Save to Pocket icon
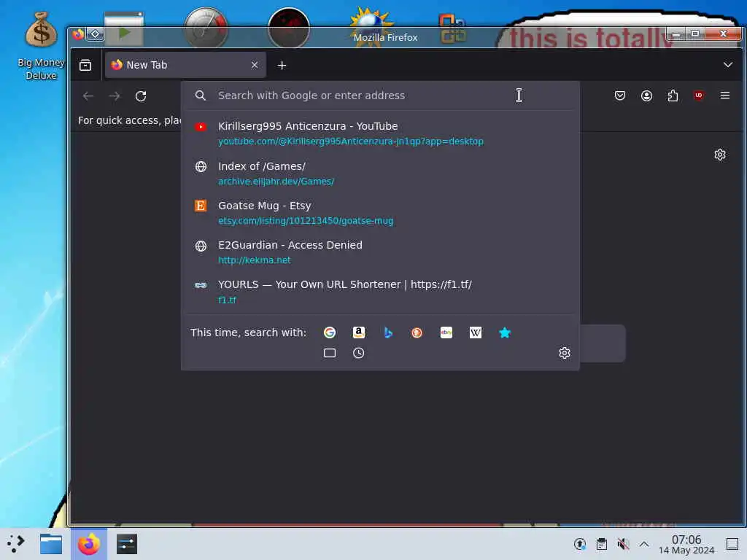The height and width of the screenshot is (560, 747). pos(620,96)
